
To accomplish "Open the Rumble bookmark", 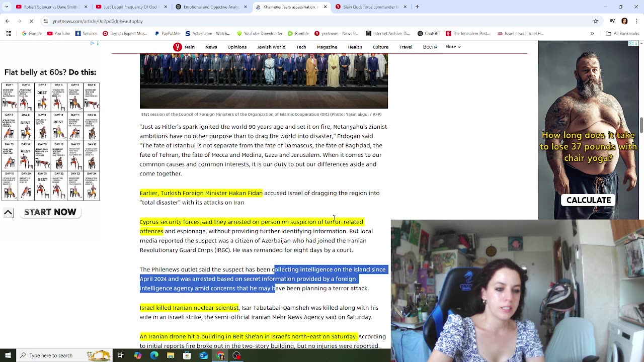I will point(298,34).
